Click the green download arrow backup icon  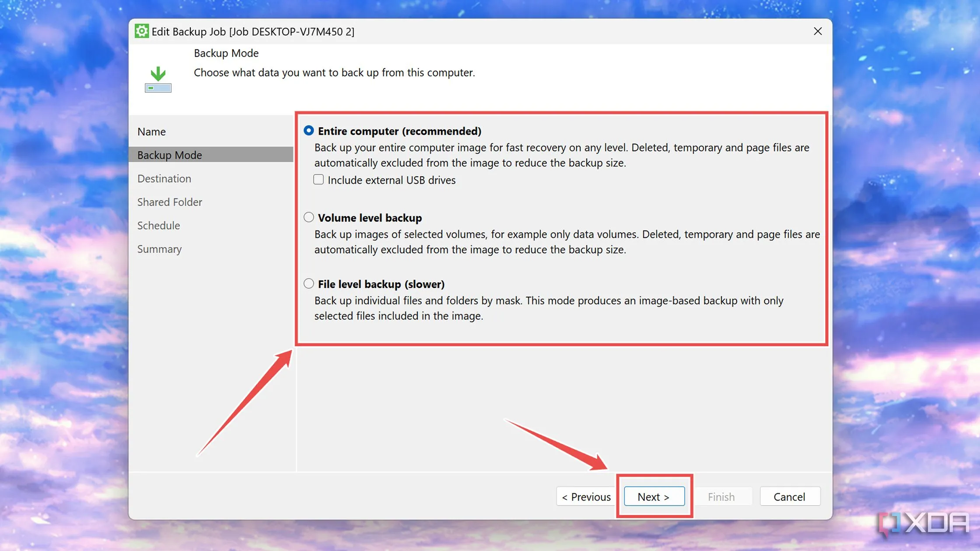tap(158, 79)
